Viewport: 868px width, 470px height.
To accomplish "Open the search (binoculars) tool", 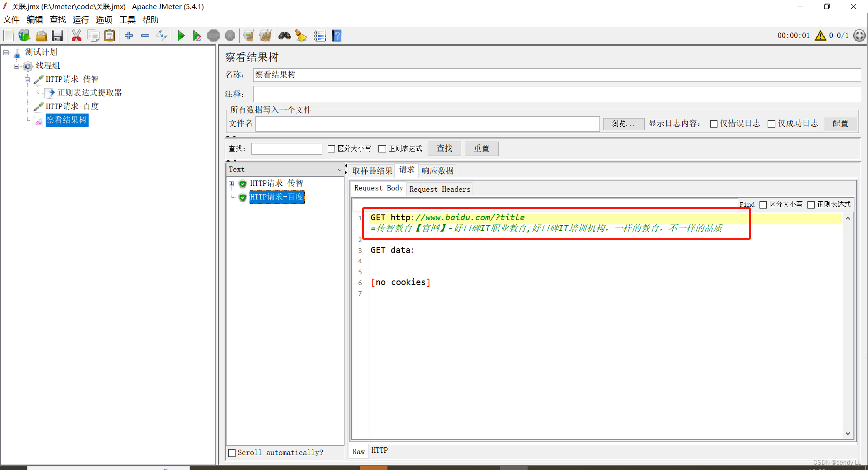I will (x=285, y=35).
